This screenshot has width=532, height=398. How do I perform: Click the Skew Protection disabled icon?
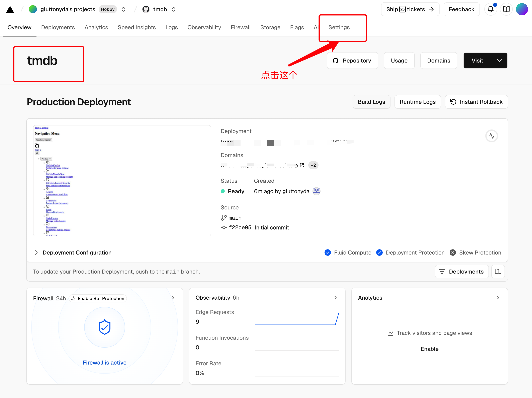(x=453, y=253)
